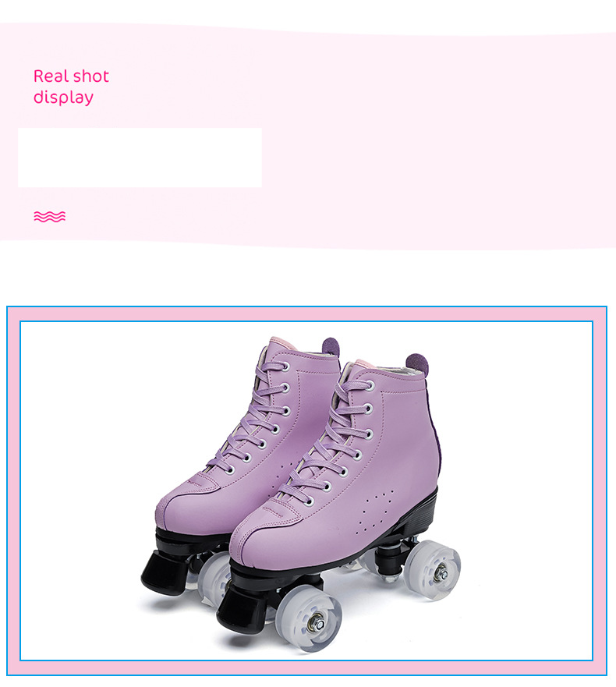Screen dimensions: 616x687
Task: Open the purple roller skates product photo
Action: pos(306,490)
